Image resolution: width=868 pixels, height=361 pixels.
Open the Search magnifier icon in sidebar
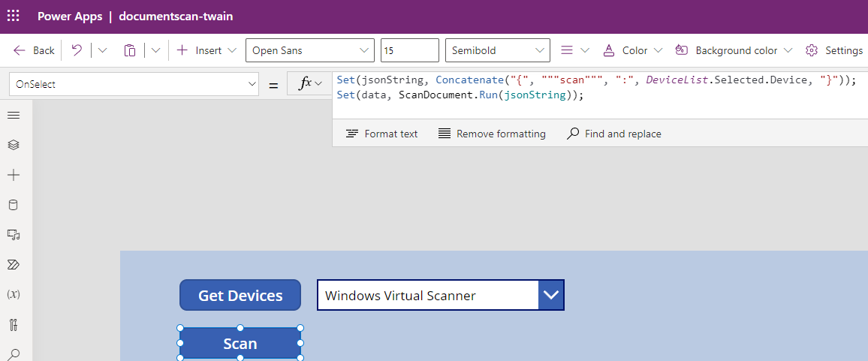tap(14, 353)
